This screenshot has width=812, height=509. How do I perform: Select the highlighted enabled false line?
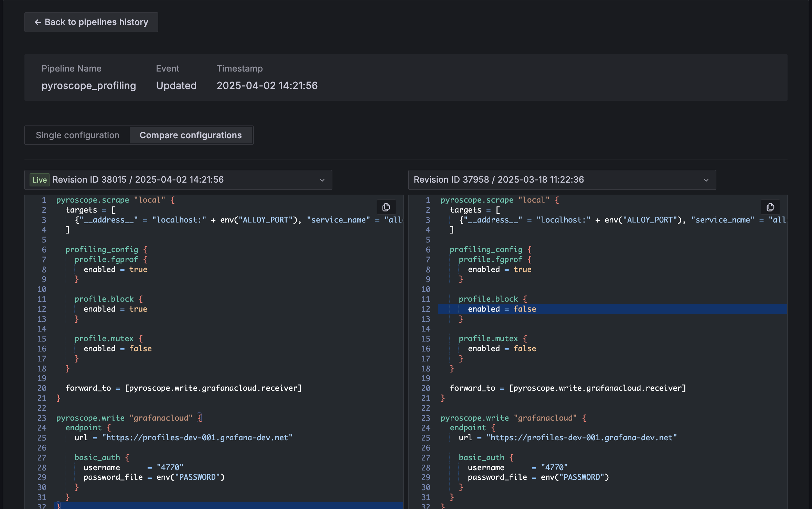point(502,309)
